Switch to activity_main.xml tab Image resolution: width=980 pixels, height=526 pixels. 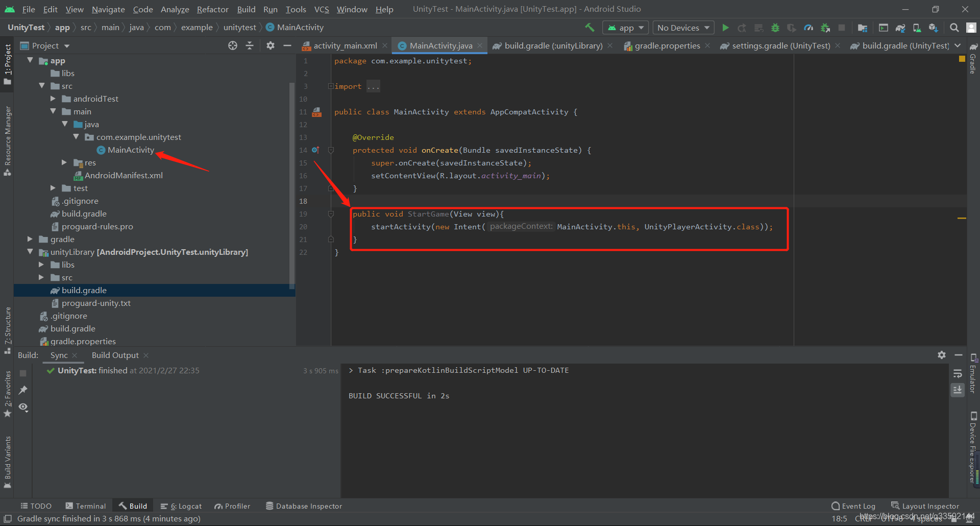click(345, 45)
